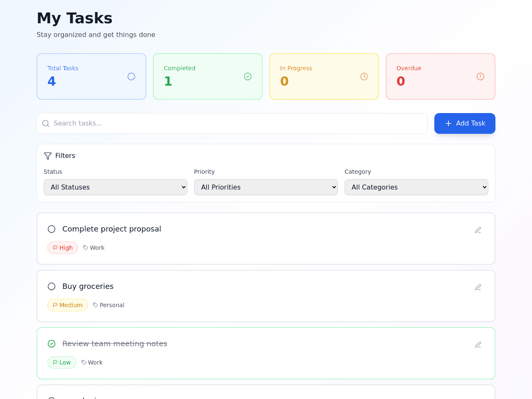Focus the Search tasks input field
The height and width of the screenshot is (399, 532).
[x=232, y=123]
